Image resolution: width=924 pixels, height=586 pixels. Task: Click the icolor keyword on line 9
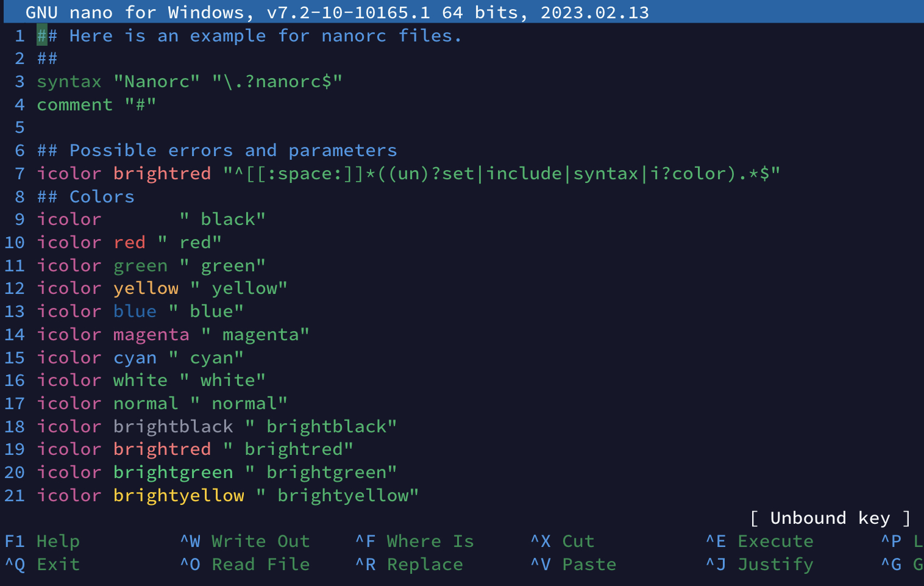68,219
